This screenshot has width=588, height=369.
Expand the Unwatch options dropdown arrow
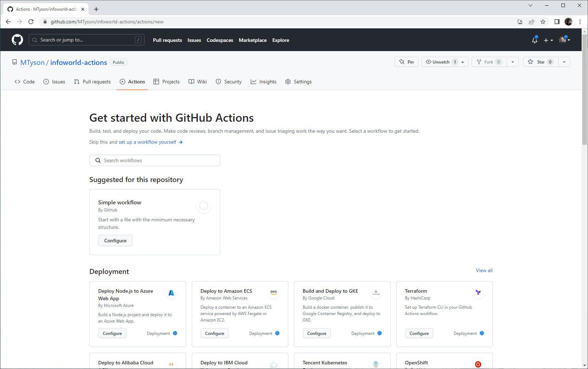[463, 62]
